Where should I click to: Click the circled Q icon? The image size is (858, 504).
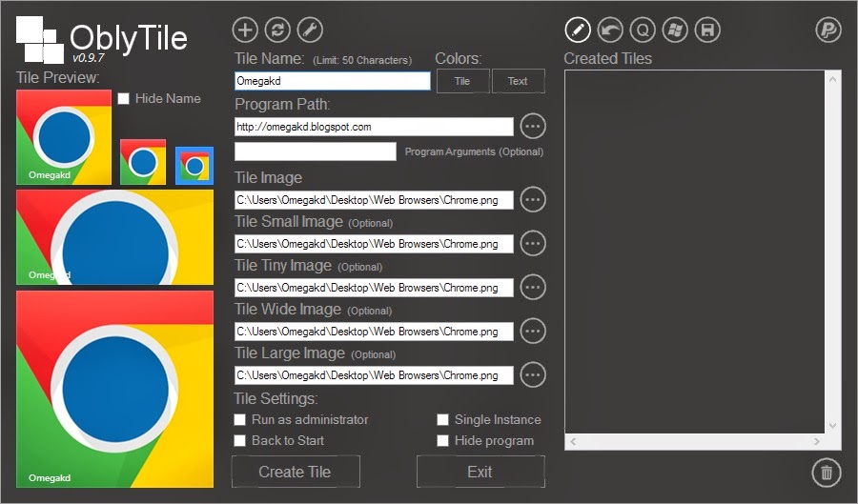643,30
